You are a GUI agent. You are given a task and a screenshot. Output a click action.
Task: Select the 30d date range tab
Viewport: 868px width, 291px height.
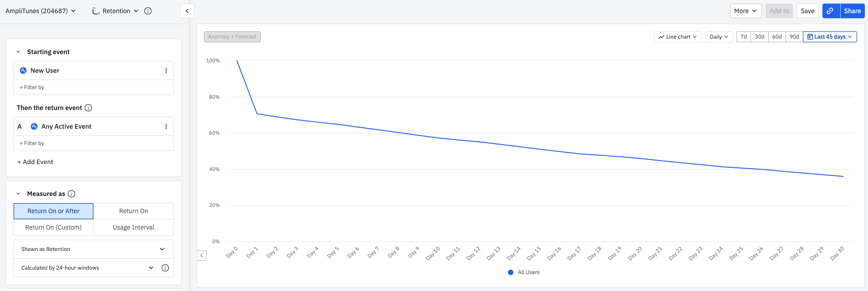click(759, 37)
